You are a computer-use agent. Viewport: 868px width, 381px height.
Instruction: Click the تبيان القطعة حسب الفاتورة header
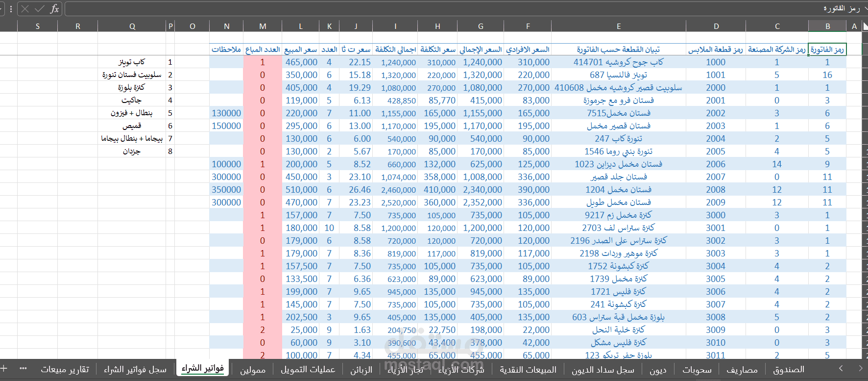(619, 50)
